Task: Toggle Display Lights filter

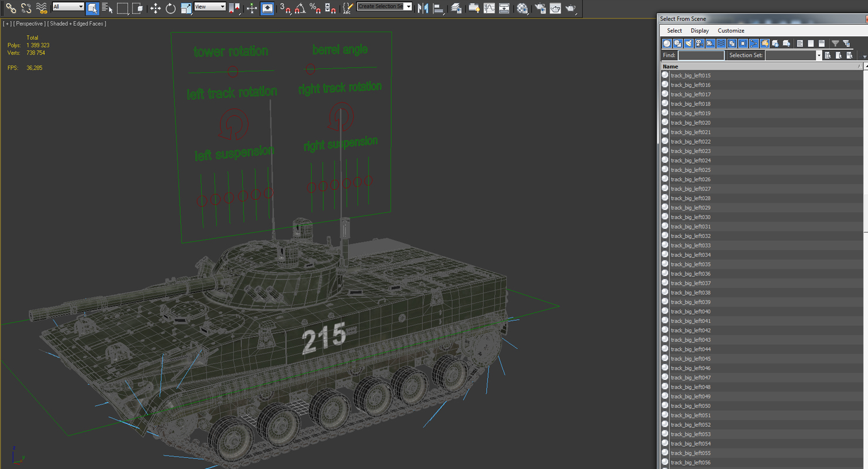Action: pyautogui.click(x=689, y=43)
